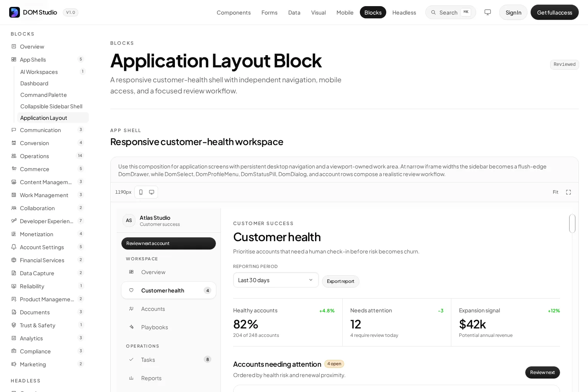Image resolution: width=588 pixels, height=392 pixels.
Task: Click the Account Settings bell icon
Action: [x=14, y=247]
